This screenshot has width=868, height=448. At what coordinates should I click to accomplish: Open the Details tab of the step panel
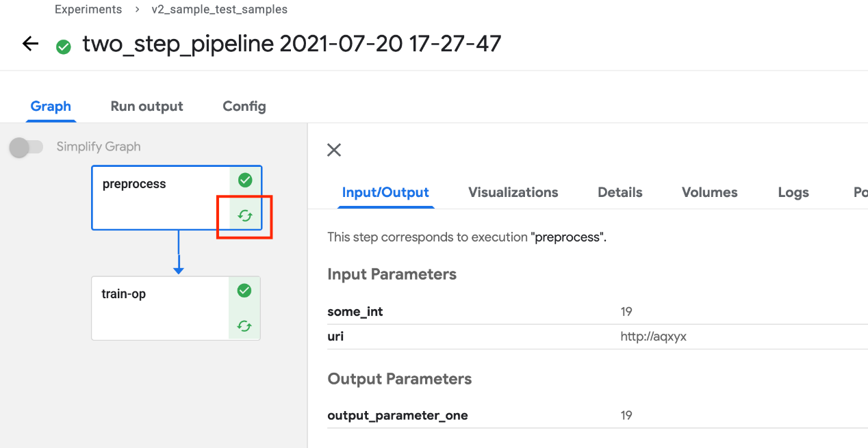[619, 192]
